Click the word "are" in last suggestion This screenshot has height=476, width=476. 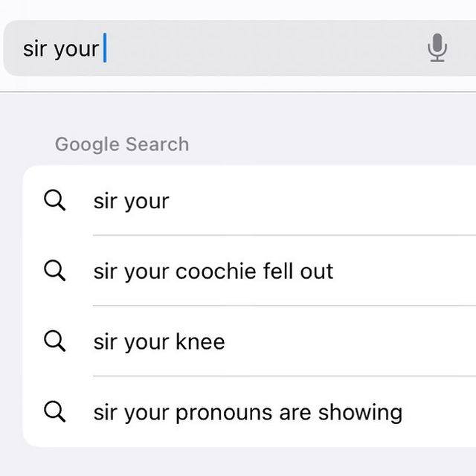295,414
